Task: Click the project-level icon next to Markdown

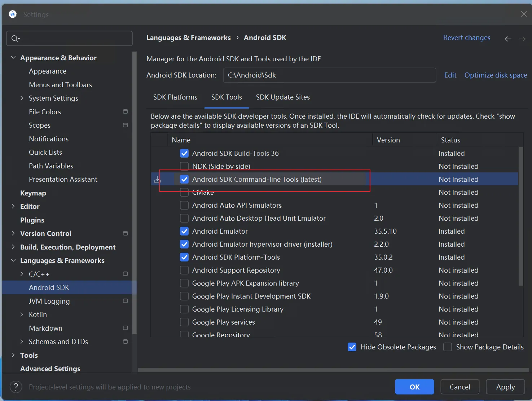Action: click(125, 328)
